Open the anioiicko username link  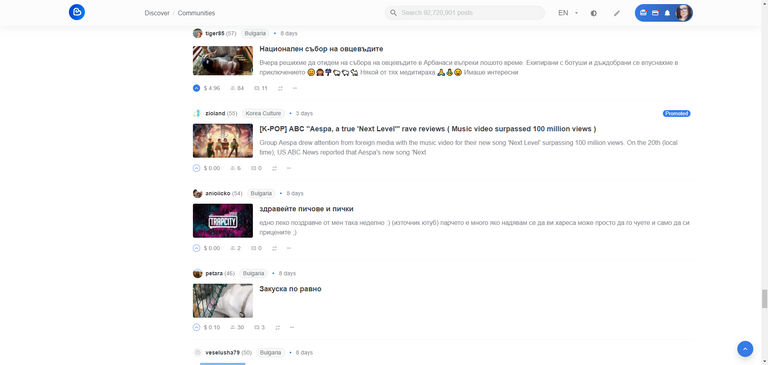click(218, 193)
